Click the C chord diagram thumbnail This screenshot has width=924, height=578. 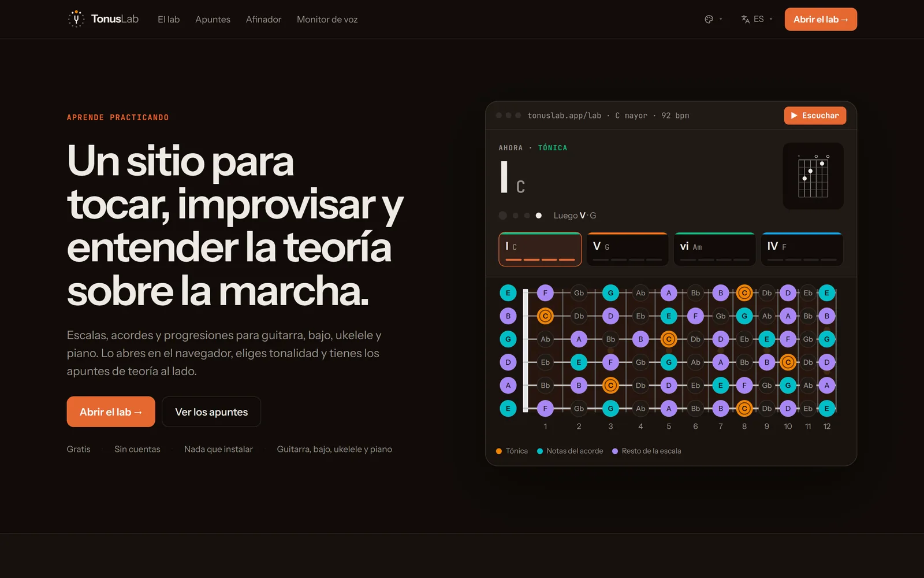click(x=813, y=176)
